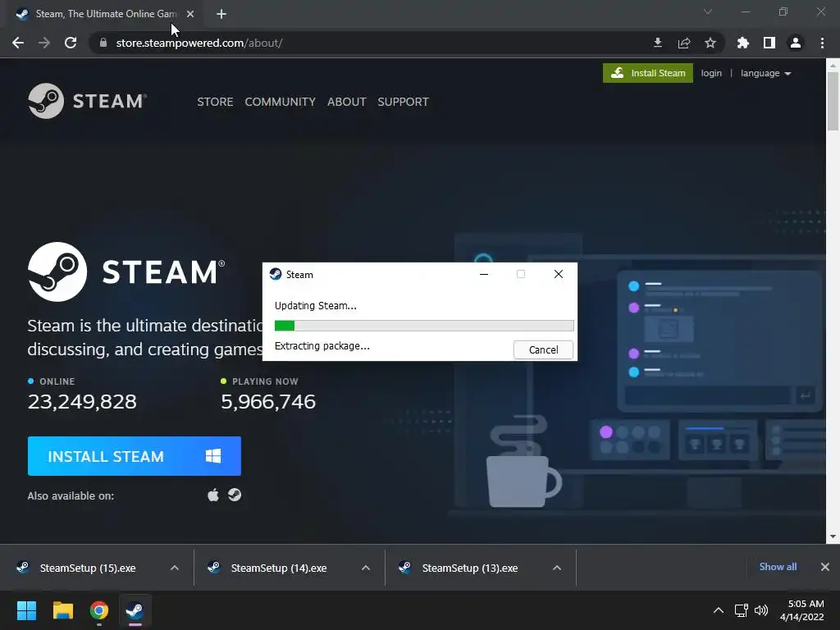Open a new browser tab
The image size is (840, 630).
[221, 14]
